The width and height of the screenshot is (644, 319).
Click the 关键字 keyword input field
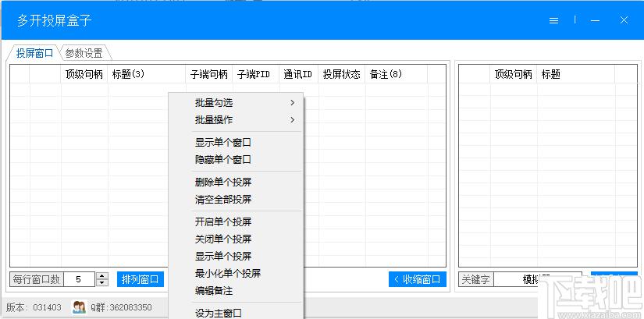pos(538,279)
